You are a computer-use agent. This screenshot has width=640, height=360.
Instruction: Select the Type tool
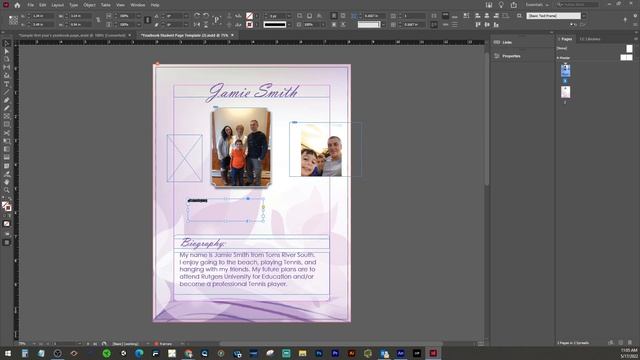pyautogui.click(x=7, y=84)
